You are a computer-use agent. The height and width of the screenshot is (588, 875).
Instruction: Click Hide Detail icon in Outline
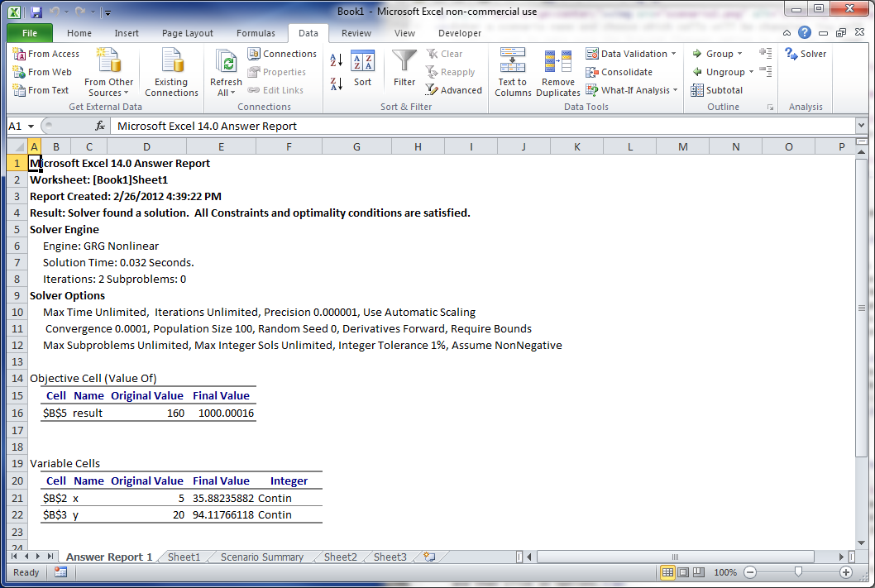pyautogui.click(x=766, y=71)
